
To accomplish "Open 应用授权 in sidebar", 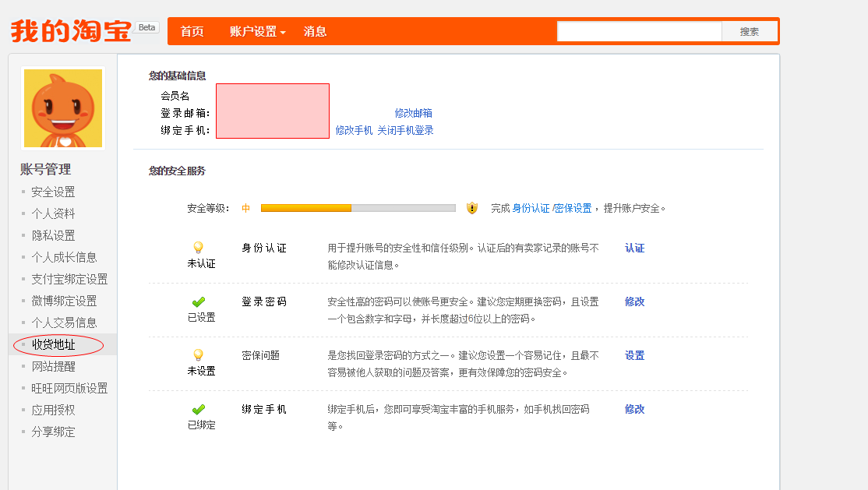I will [x=53, y=411].
